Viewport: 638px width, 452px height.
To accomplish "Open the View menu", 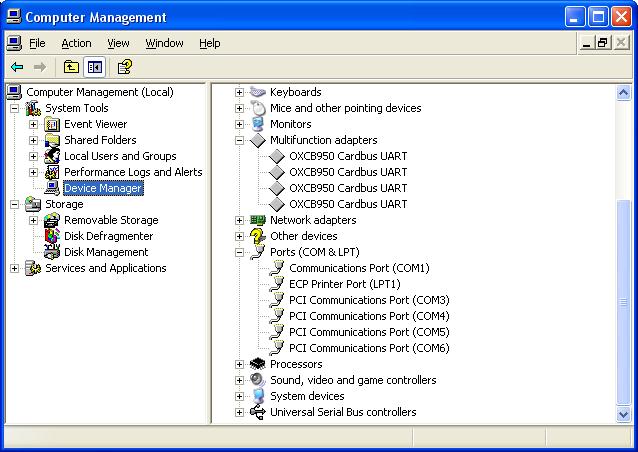I will pyautogui.click(x=118, y=43).
